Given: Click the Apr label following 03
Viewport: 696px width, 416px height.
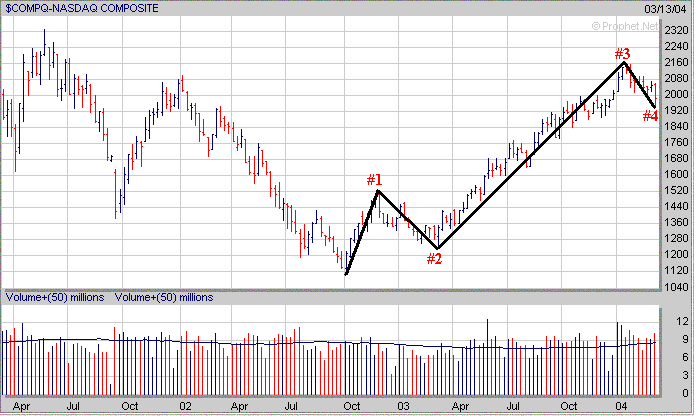Looking at the screenshot, I should pos(461,406).
